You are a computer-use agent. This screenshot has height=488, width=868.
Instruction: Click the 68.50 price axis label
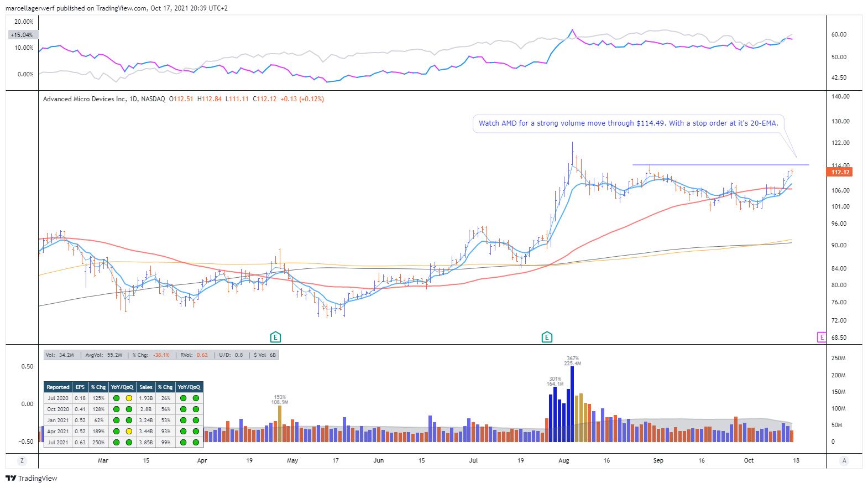[x=839, y=338]
